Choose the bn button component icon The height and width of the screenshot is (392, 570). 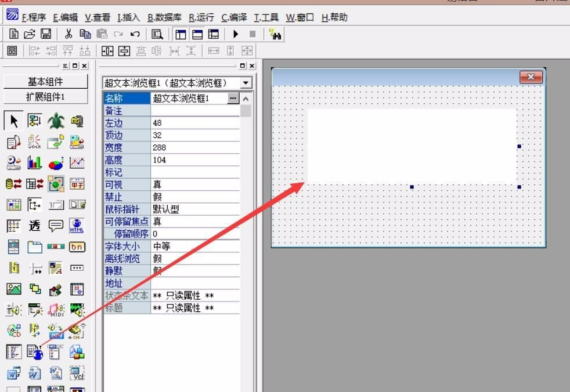pyautogui.click(x=77, y=246)
